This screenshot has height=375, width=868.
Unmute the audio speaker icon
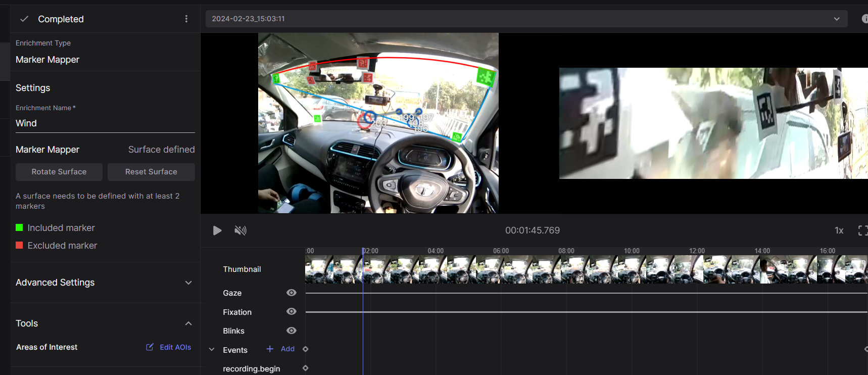[x=240, y=230]
